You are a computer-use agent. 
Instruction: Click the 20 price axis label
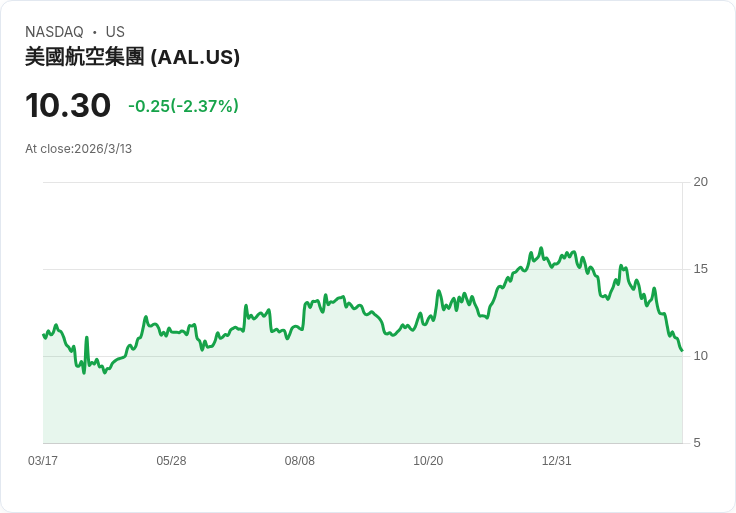700,182
